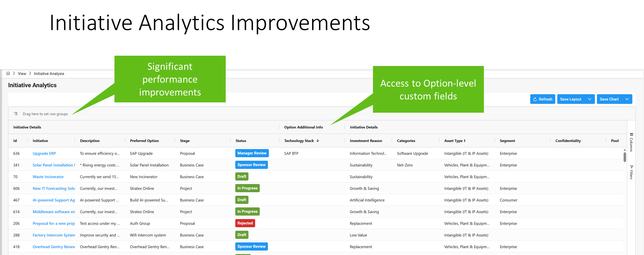Sort by the Status column header
This screenshot has width=644, height=255.
click(241, 141)
